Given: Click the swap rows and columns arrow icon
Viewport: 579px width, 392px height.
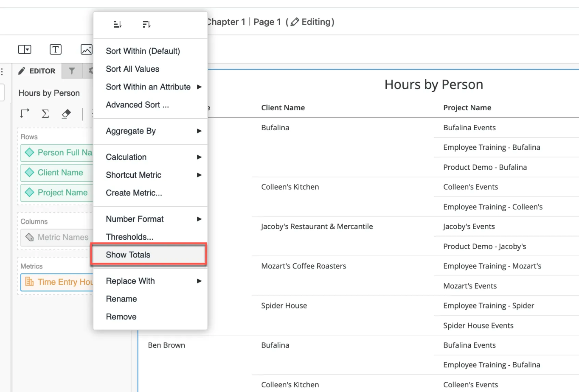Looking at the screenshot, I should (x=24, y=113).
